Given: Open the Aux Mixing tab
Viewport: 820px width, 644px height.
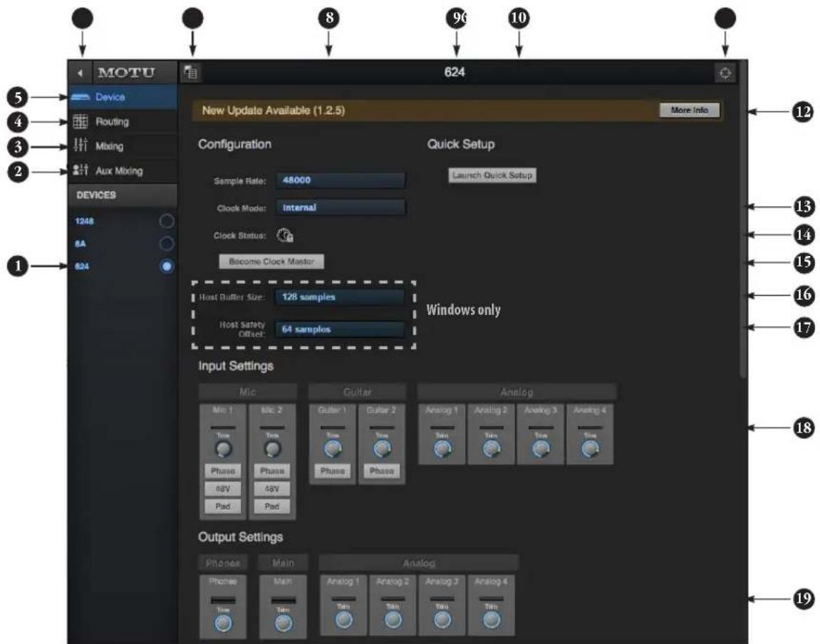Looking at the screenshot, I should tap(123, 171).
